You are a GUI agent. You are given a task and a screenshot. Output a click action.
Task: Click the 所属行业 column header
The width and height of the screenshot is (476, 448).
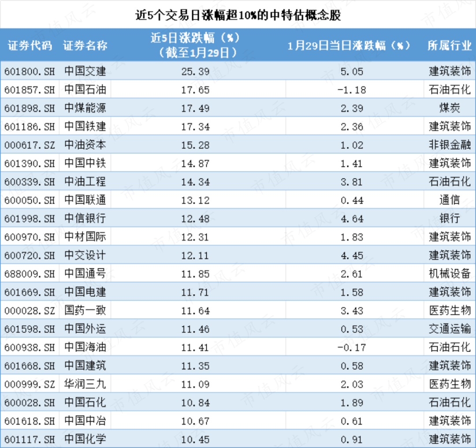pyautogui.click(x=449, y=45)
